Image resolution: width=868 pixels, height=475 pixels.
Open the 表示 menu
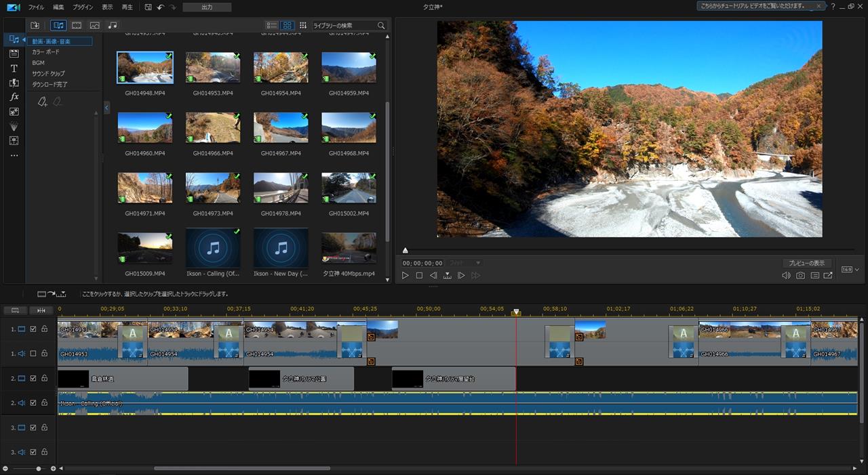coord(107,7)
